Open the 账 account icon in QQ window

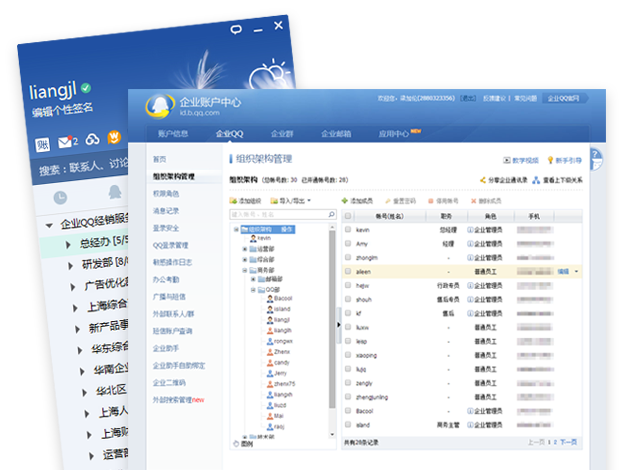point(43,145)
